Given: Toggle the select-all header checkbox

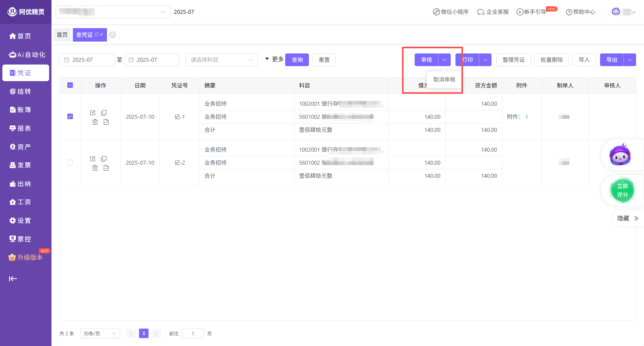Looking at the screenshot, I should (70, 85).
